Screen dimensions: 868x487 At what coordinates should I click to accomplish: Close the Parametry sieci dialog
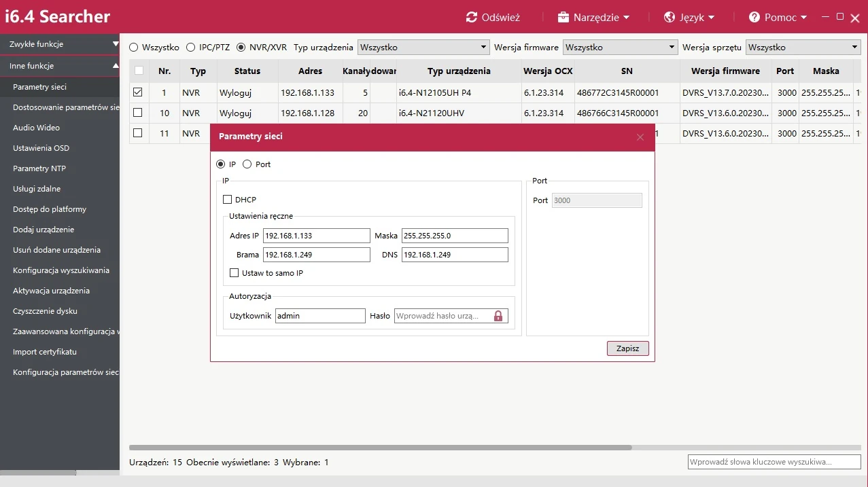[x=640, y=137]
